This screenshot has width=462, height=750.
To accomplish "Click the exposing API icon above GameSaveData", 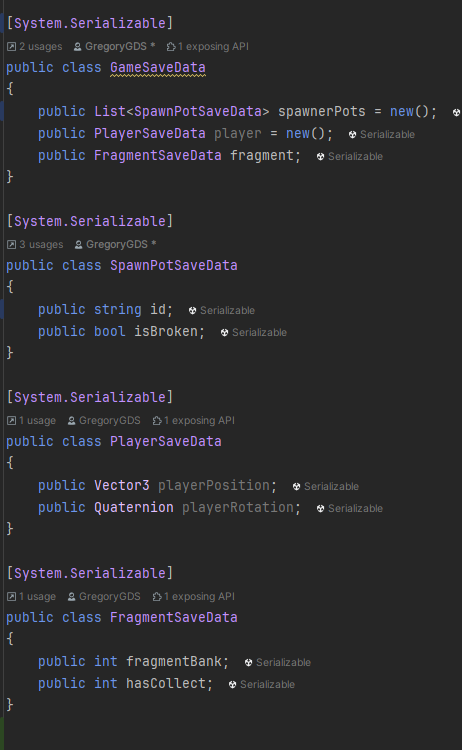I will click(x=171, y=46).
